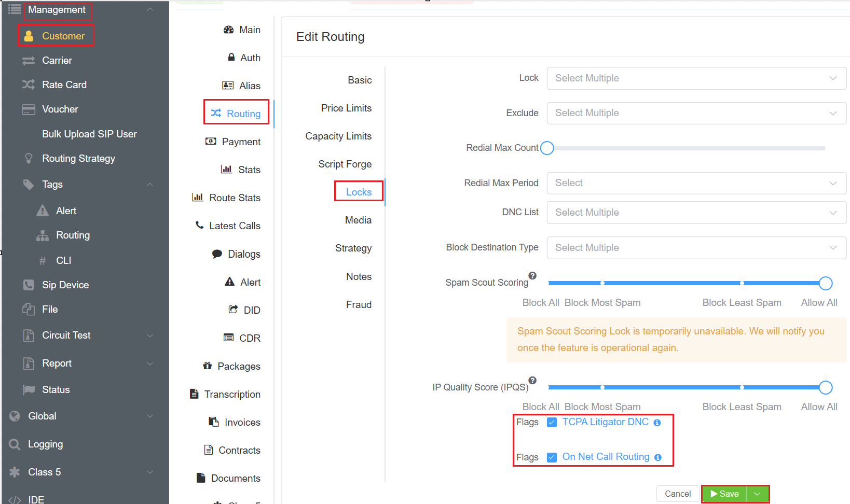Click the On Net Call Routing info icon
850x504 pixels.
658,457
